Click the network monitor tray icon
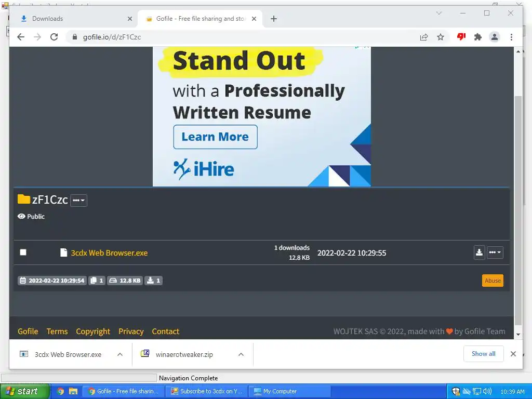The width and height of the screenshot is (532, 399). pos(477,392)
